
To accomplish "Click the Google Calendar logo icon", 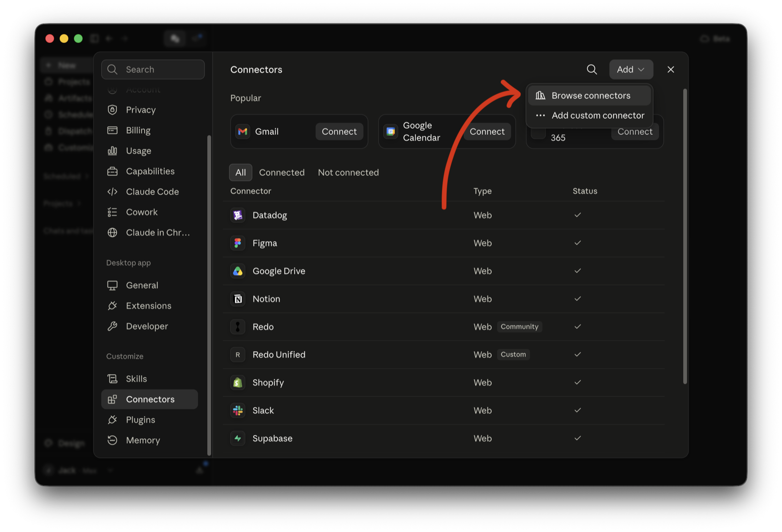I will point(391,131).
